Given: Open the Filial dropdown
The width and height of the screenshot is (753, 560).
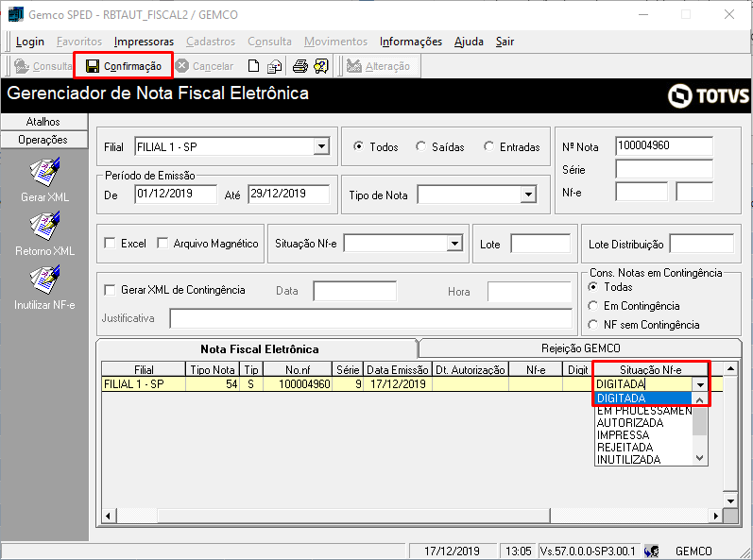Looking at the screenshot, I should (x=321, y=146).
